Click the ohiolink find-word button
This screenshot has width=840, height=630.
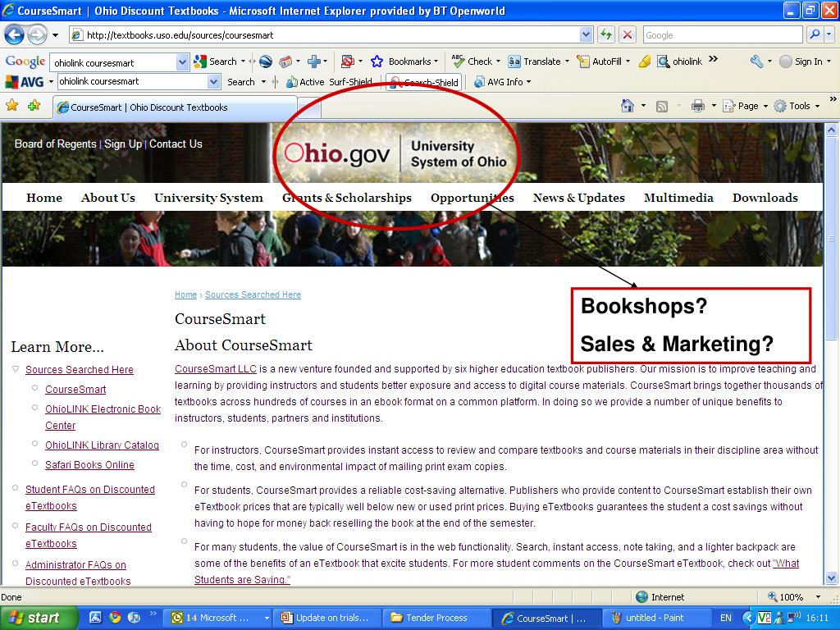coord(679,62)
